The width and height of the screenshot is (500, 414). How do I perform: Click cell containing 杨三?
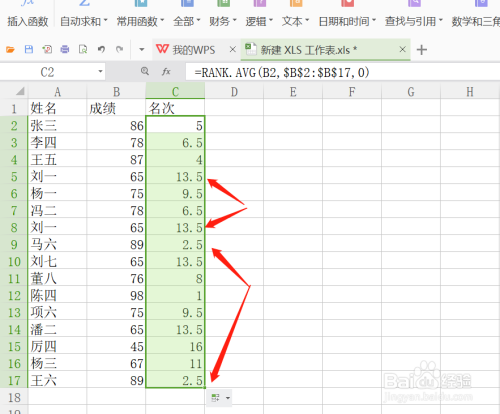(57, 363)
